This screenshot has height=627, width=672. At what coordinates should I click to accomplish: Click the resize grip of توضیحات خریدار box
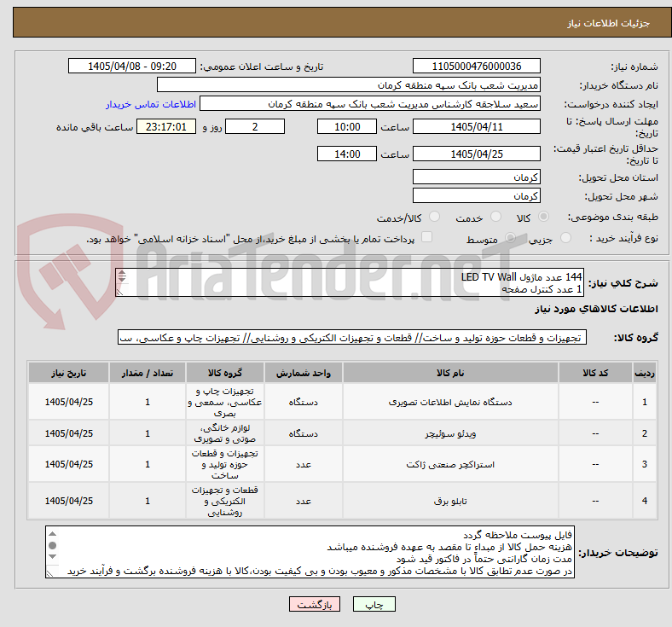point(50,572)
